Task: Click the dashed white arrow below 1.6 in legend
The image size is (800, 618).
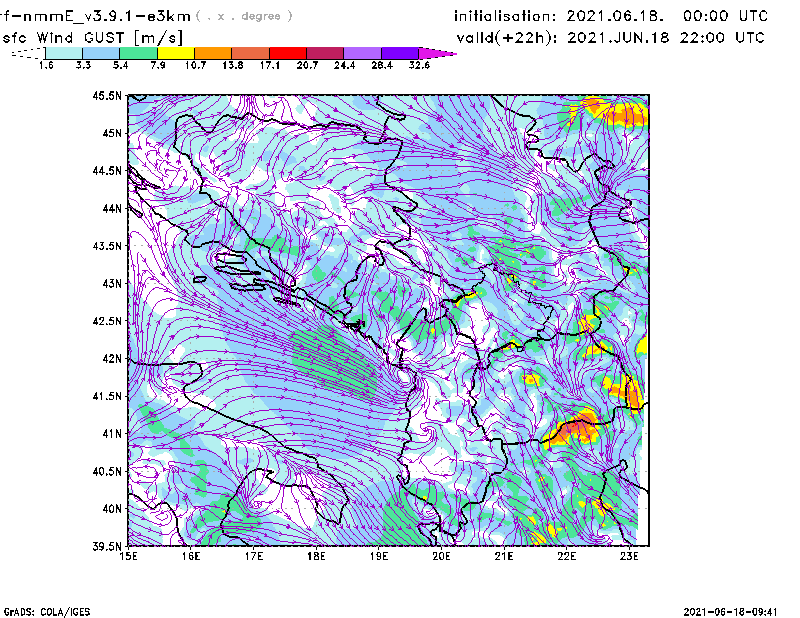Action: tap(28, 53)
